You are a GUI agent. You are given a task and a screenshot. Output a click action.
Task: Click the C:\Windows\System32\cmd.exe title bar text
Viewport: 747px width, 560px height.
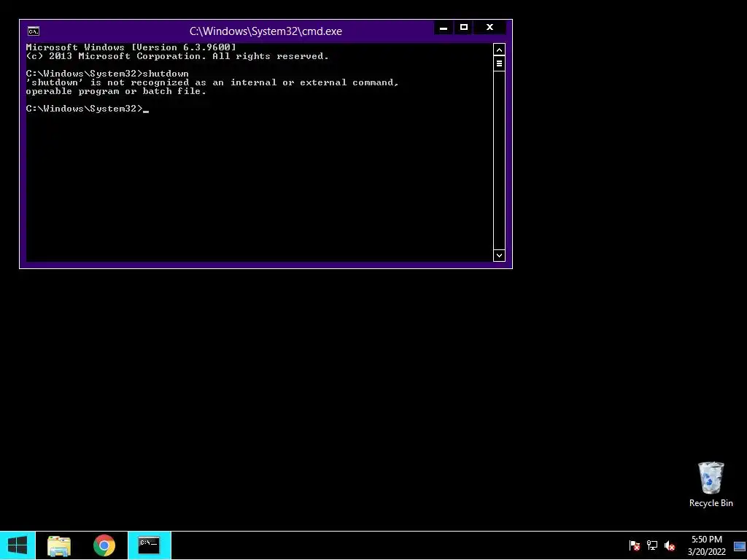pos(266,31)
